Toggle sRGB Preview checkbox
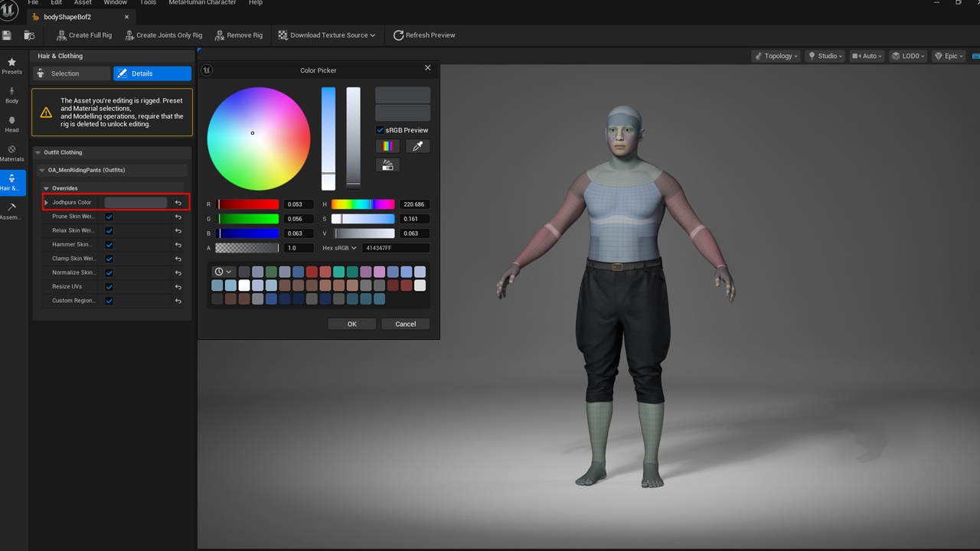980x551 pixels. coord(380,130)
